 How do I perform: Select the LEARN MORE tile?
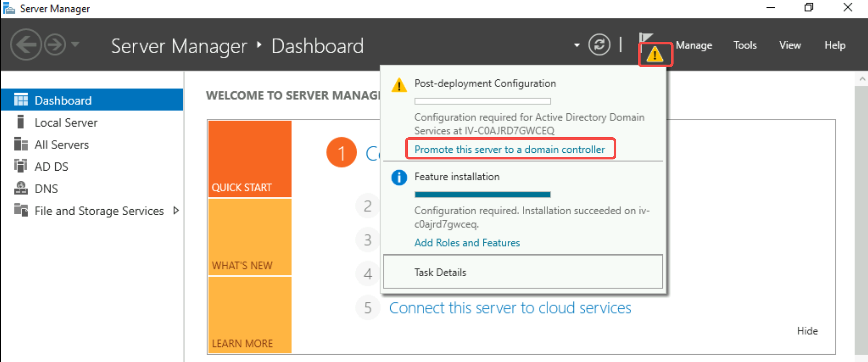(250, 315)
